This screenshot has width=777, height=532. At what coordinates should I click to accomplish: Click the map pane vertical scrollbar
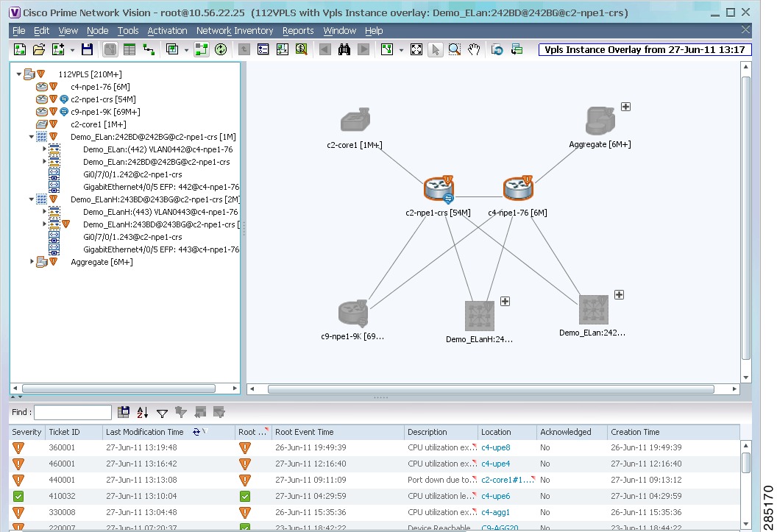(746, 218)
